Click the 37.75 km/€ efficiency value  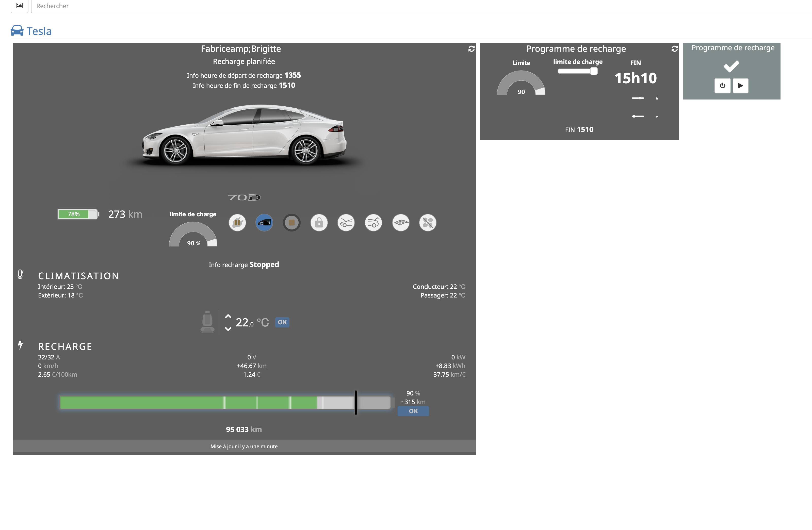[x=449, y=374]
